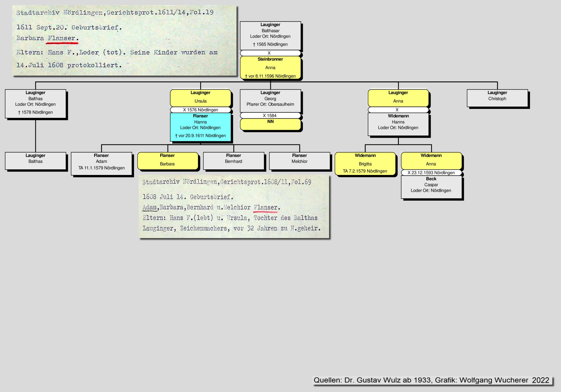Open the 1611 Geburtsbrief document image
561x392 pixels.
[124, 41]
